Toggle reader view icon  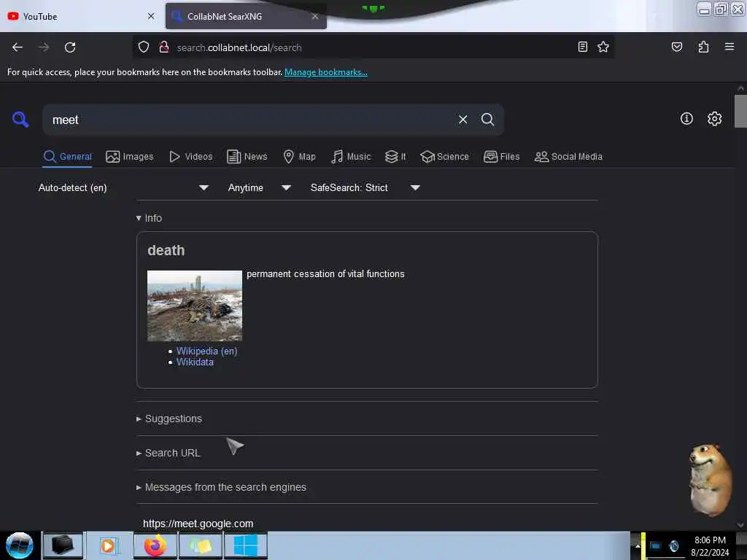pos(582,47)
